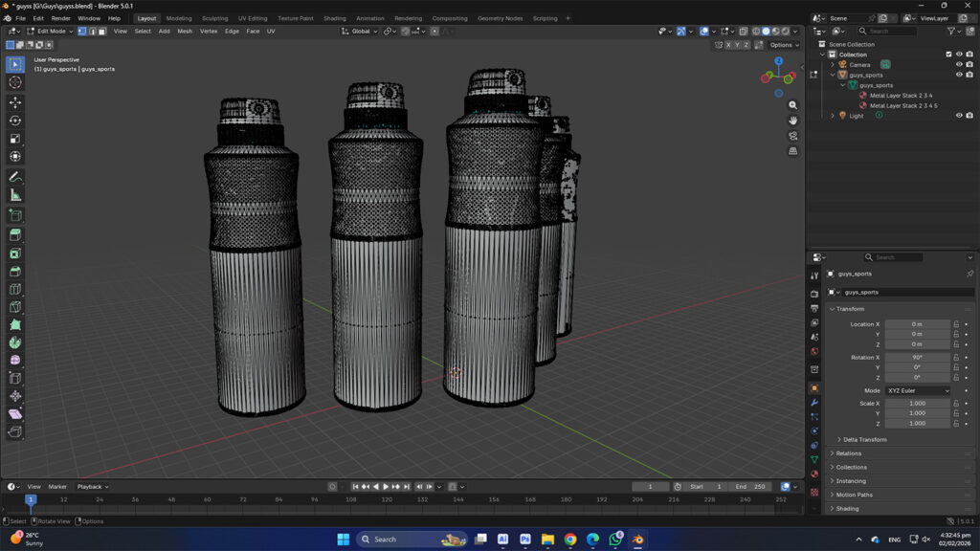Toggle camera view with the gizmo button
Screen dimensions: 980x551
click(x=793, y=136)
